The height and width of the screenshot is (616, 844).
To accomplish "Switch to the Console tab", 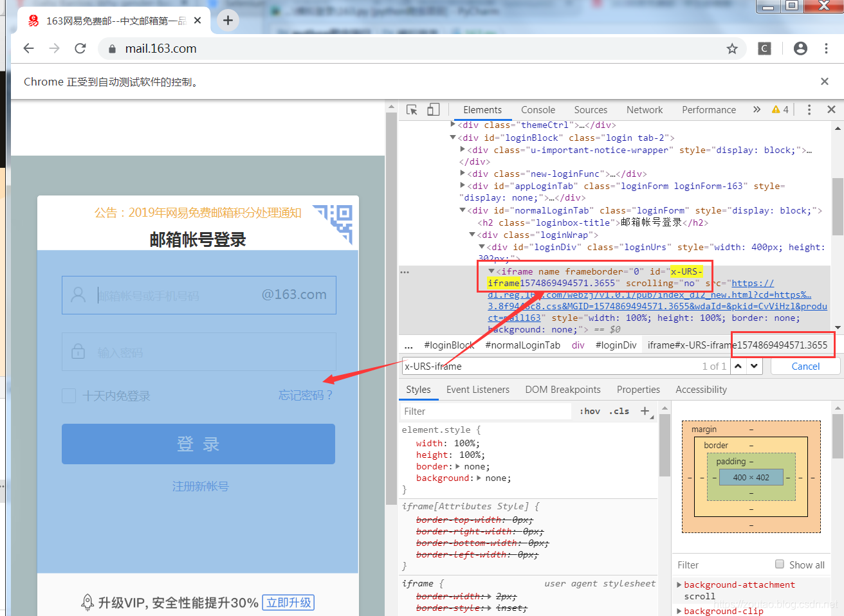I will pos(538,110).
